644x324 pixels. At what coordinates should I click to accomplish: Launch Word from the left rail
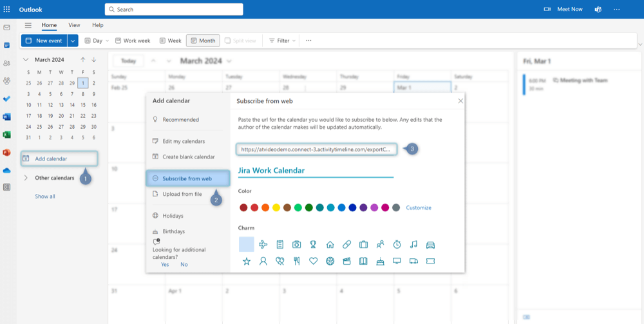tap(6, 117)
